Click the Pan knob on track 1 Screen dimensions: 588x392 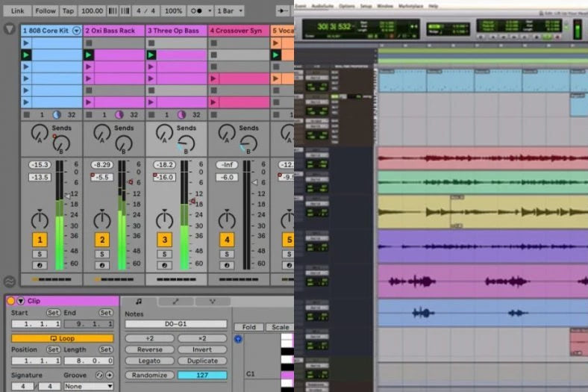click(x=40, y=220)
